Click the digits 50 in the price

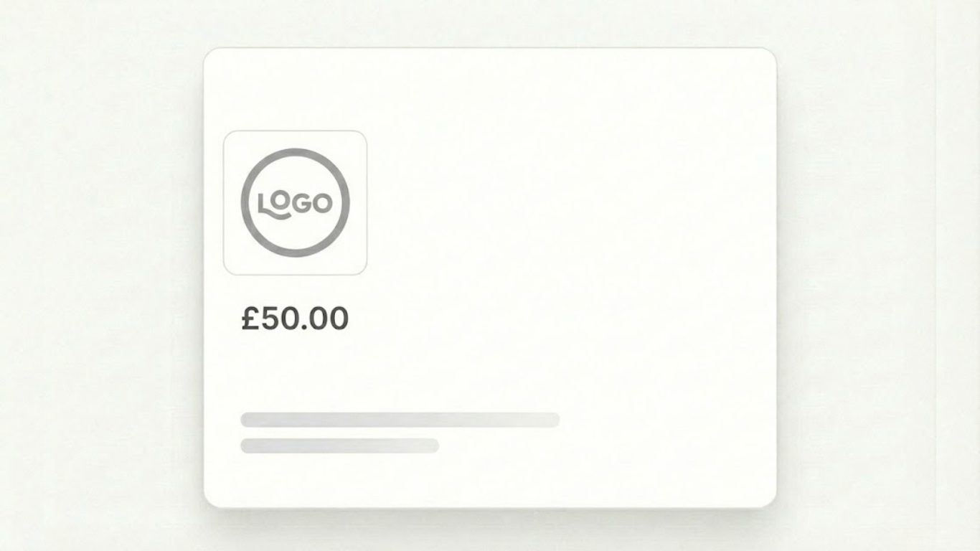pyautogui.click(x=278, y=319)
